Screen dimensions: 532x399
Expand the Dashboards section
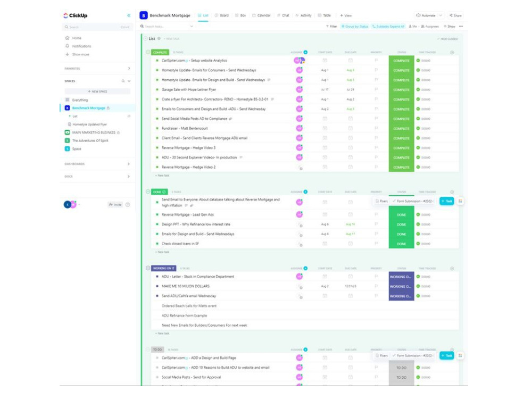129,164
